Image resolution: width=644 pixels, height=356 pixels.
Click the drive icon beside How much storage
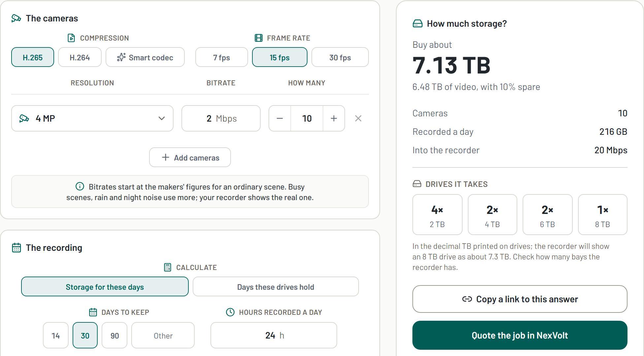click(x=418, y=23)
